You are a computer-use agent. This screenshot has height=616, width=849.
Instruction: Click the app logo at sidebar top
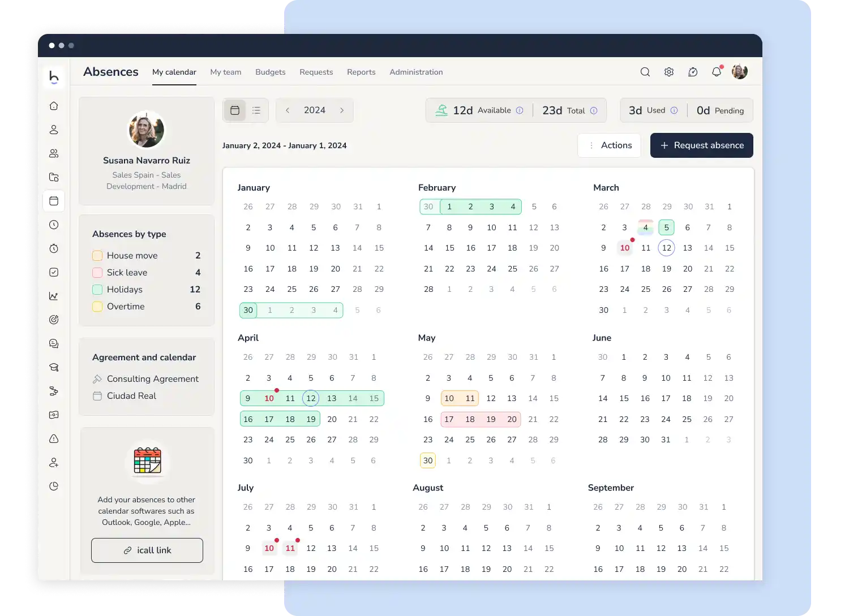pos(54,77)
